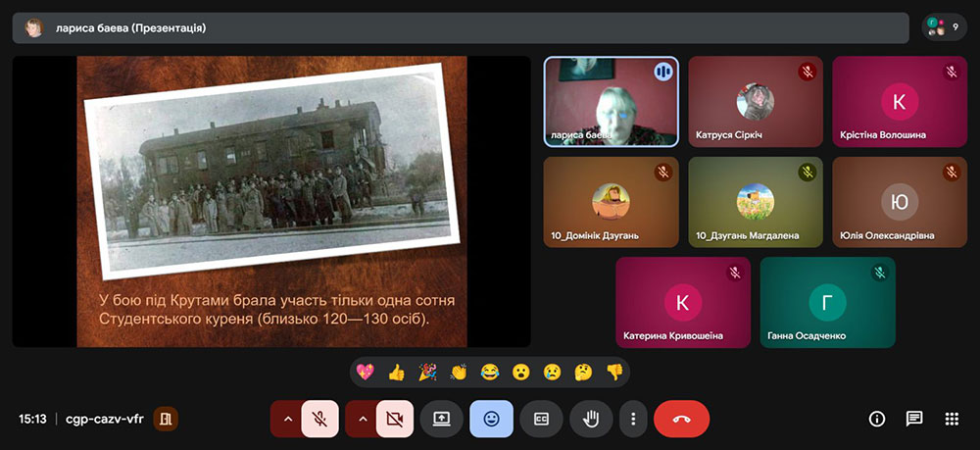Send the heart emoji reaction
The height and width of the screenshot is (450, 980).
[365, 372]
